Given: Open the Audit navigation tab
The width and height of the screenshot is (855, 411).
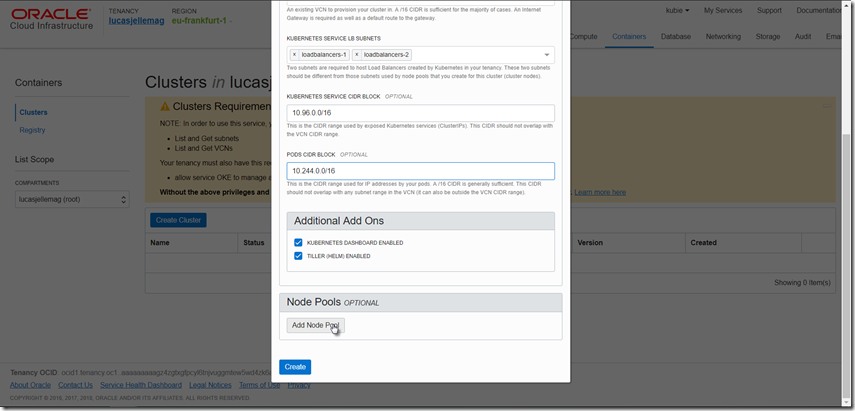Looking at the screenshot, I should 803,37.
